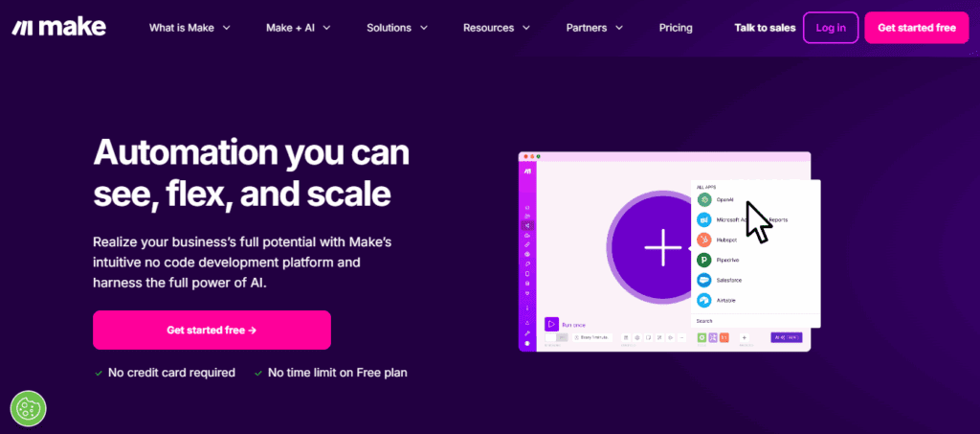
Task: Choose the Hubspot app icon
Action: (704, 240)
